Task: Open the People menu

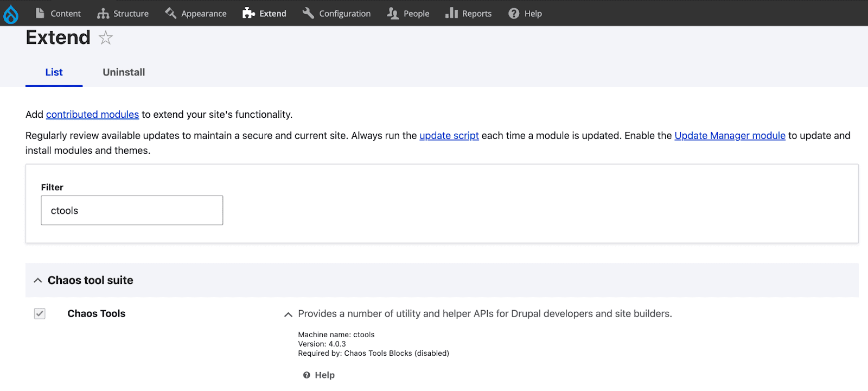Action: click(408, 13)
